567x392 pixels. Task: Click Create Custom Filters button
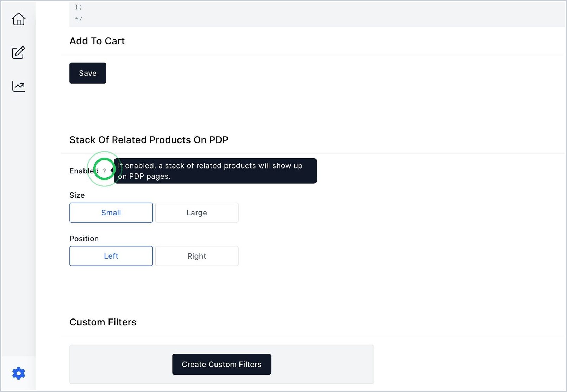click(x=222, y=364)
